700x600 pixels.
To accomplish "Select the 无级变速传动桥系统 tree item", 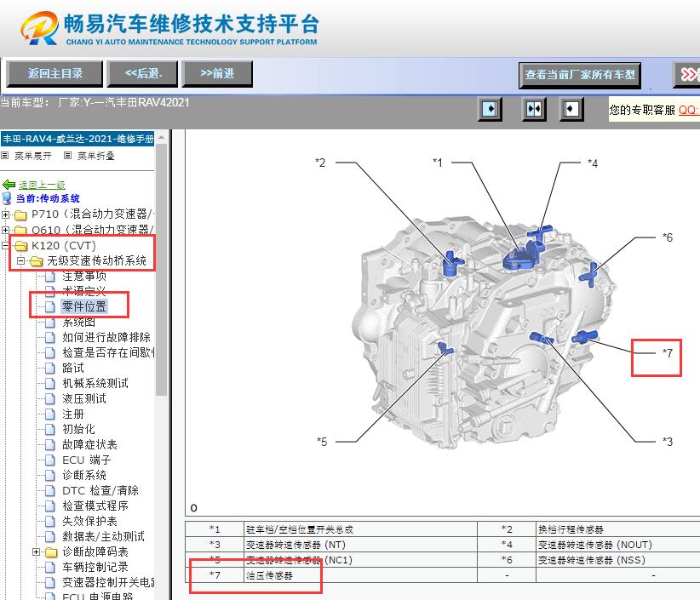I will pyautogui.click(x=97, y=261).
